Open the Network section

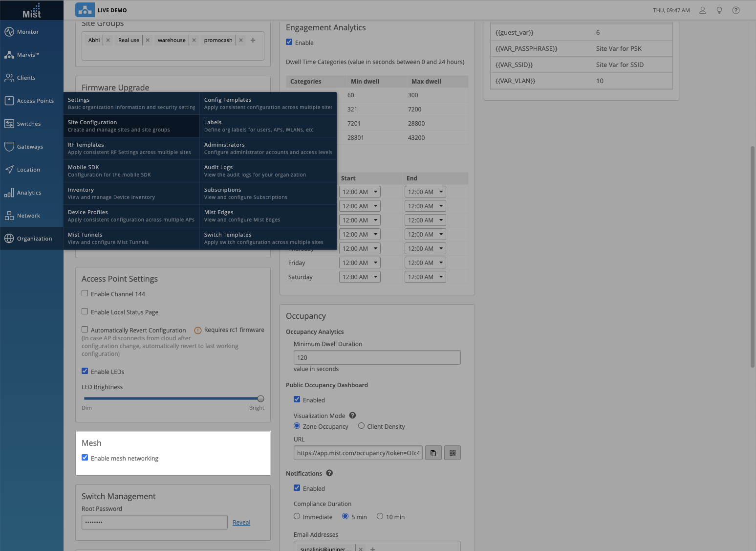point(32,216)
